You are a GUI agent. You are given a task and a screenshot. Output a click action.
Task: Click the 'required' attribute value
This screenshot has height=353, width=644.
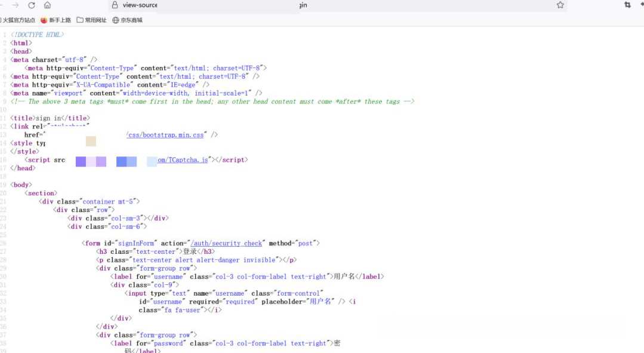click(240, 302)
